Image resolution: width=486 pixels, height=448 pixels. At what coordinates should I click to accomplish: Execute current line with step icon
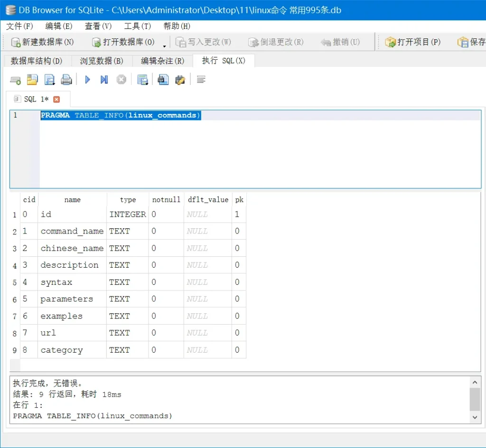(x=104, y=80)
